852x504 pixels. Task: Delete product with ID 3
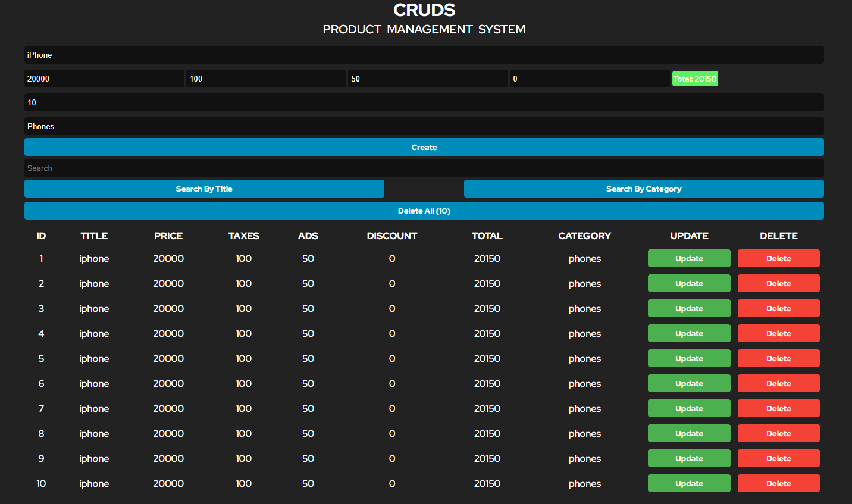point(778,308)
